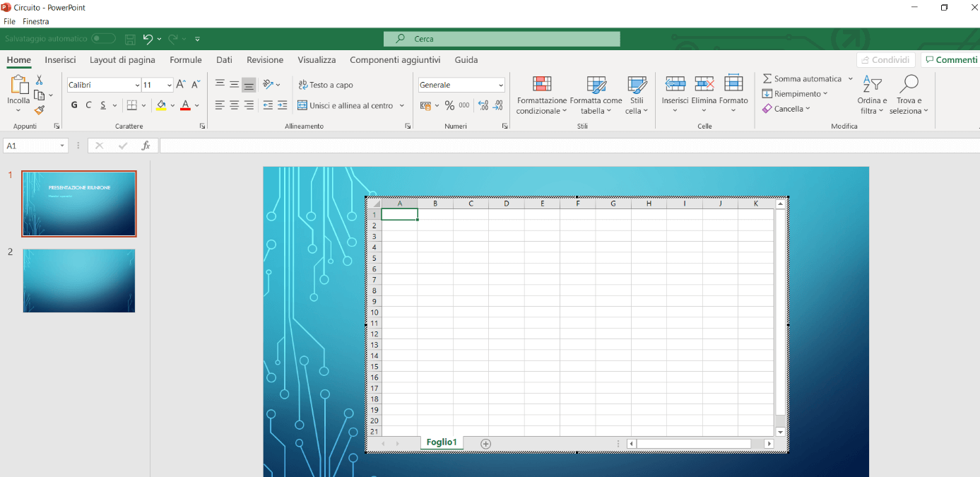Click the cell borders icon
This screenshot has height=477, width=980.
tap(131, 105)
